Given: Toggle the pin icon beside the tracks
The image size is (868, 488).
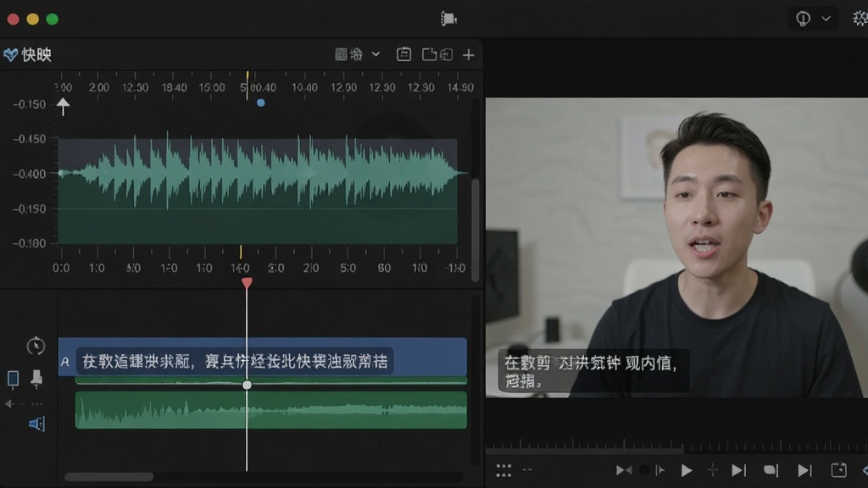Looking at the screenshot, I should click(x=36, y=379).
